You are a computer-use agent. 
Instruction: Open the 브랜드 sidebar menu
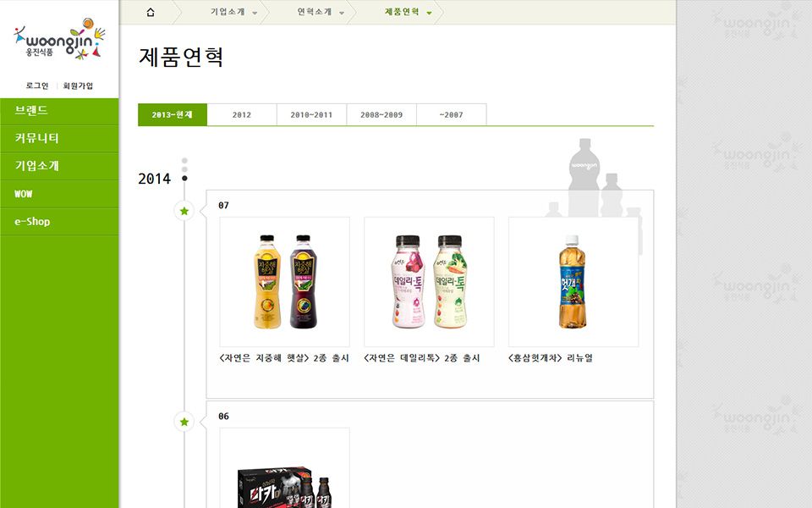59,110
